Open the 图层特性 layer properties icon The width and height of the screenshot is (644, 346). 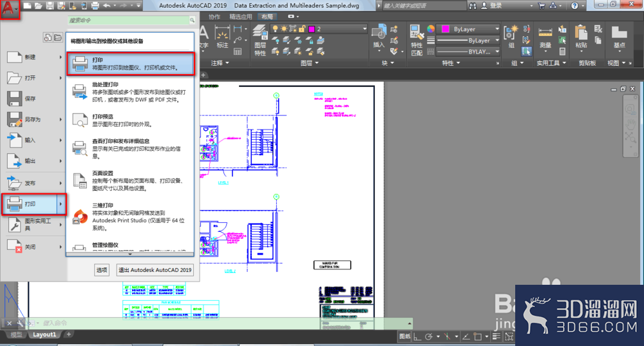pos(260,41)
